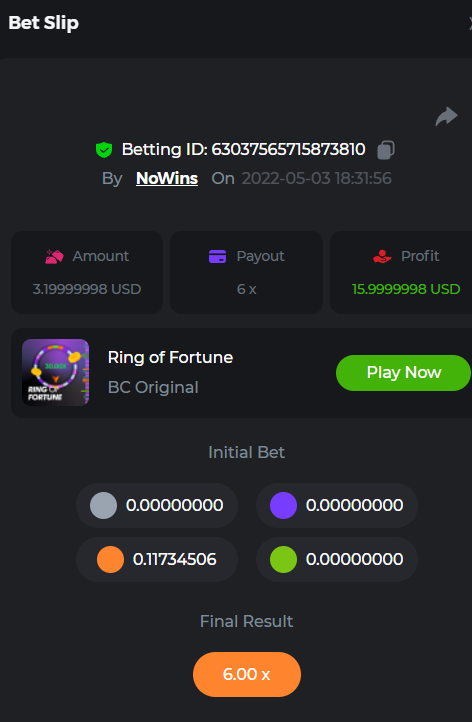The height and width of the screenshot is (722, 472).
Task: Click the 15.9999998 USD profit value
Action: (406, 289)
